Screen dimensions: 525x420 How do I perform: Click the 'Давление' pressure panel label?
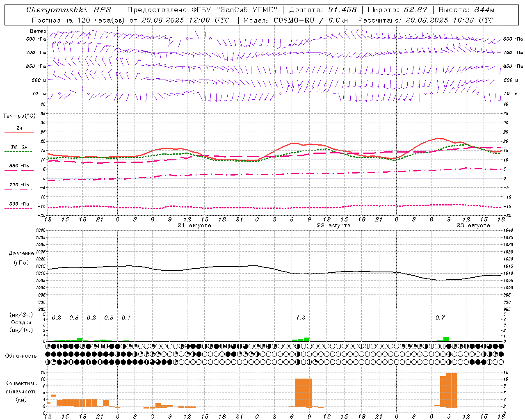(x=21, y=253)
